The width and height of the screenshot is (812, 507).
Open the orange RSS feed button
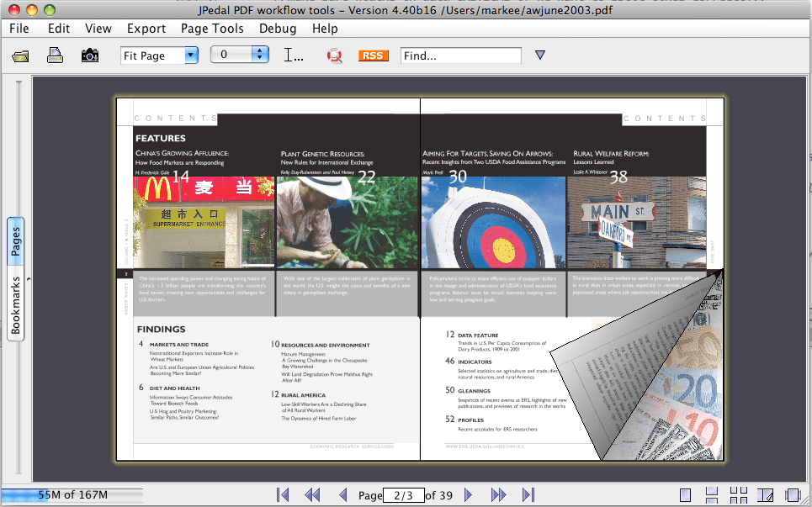(373, 55)
